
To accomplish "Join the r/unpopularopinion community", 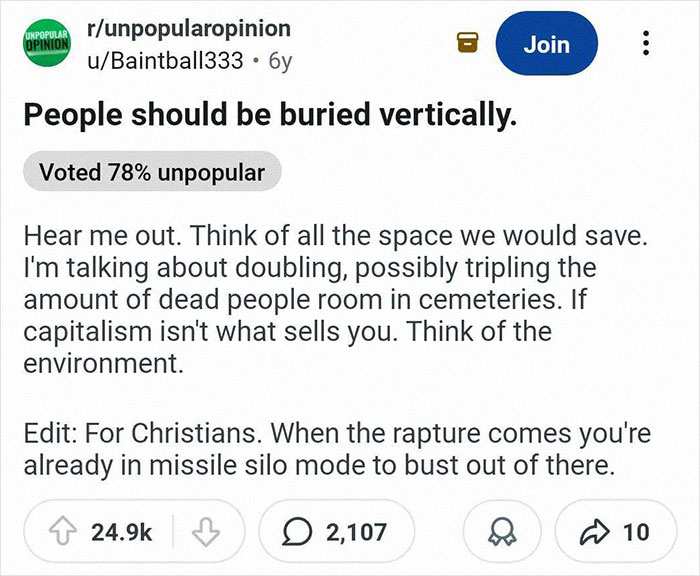I will [x=546, y=44].
